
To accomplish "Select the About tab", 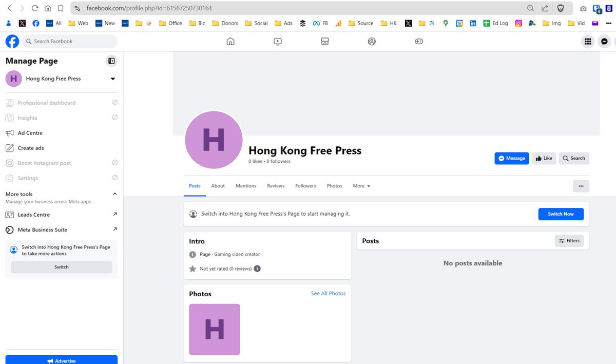I will (x=218, y=186).
